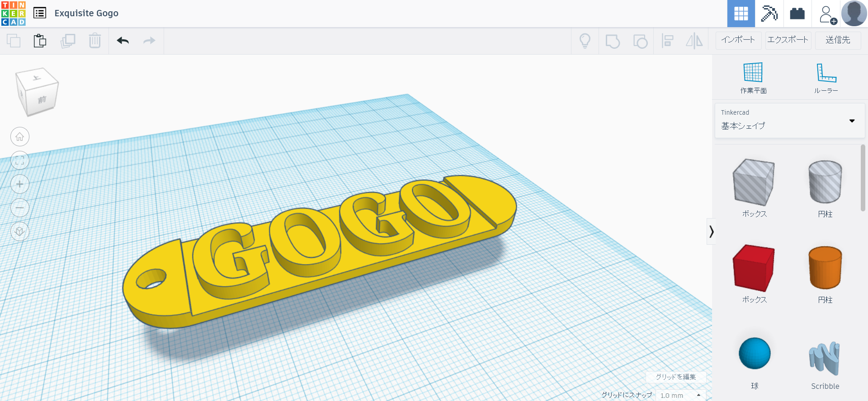The image size is (868, 401).
Task: Open the エクスポート (Export) menu
Action: 788,40
